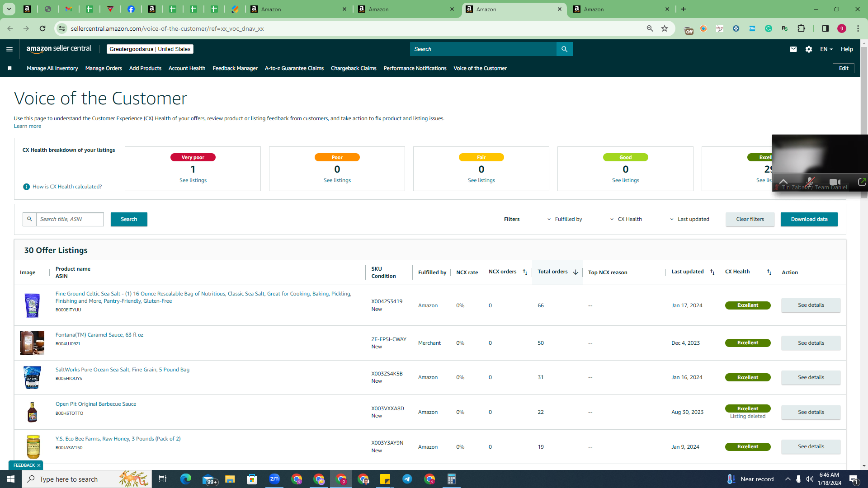
Task: Click the orange Poor badge
Action: [x=337, y=157]
